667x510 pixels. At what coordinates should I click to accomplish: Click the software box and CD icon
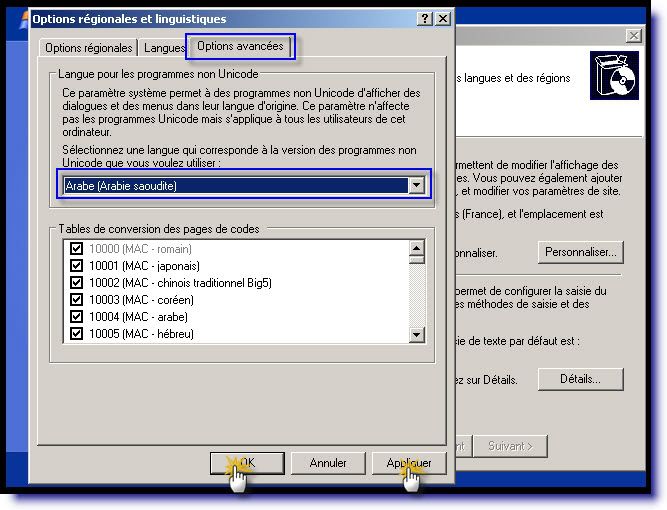coord(613,76)
